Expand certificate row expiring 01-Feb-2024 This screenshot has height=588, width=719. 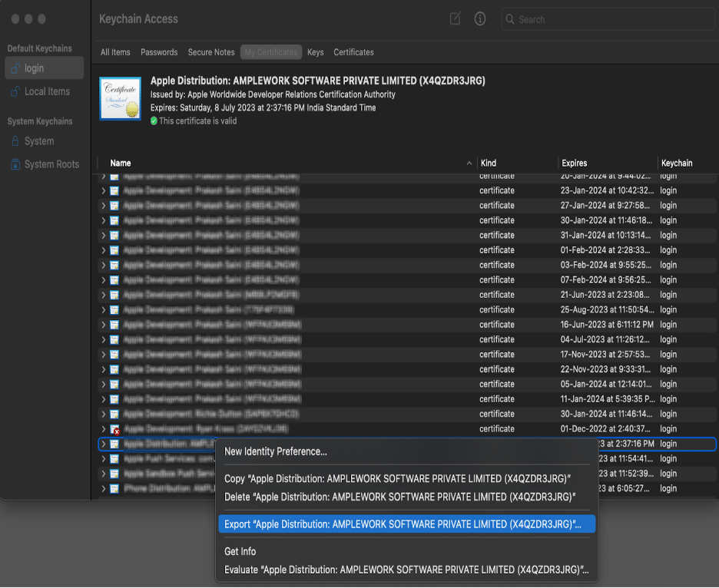tap(103, 250)
